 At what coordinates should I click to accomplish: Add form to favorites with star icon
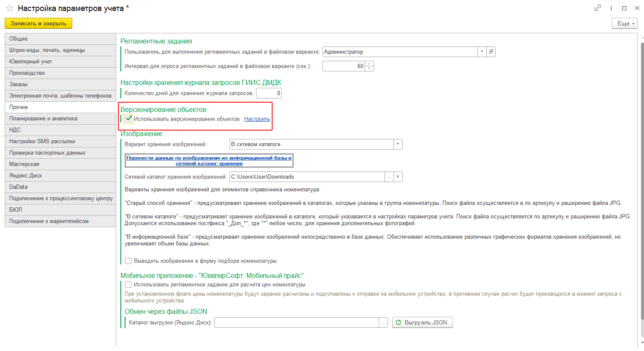[x=9, y=8]
